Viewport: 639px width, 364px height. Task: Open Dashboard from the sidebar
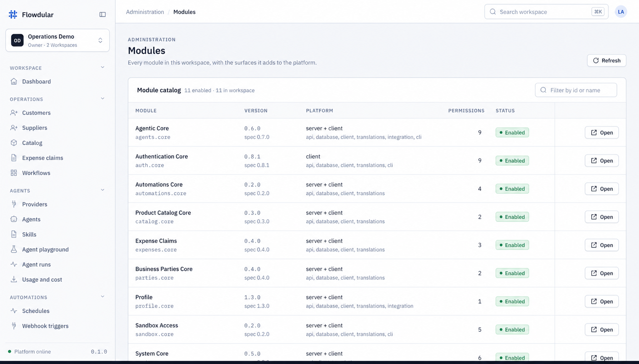coord(57,81)
